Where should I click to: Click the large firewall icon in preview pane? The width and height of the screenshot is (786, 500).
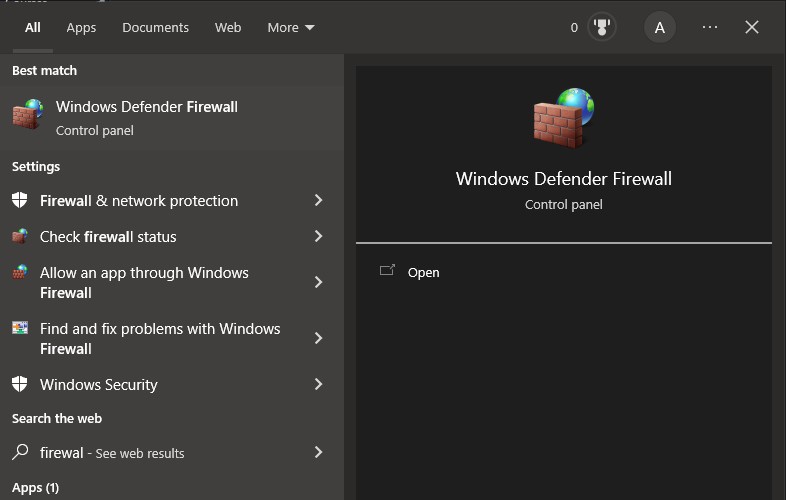563,118
